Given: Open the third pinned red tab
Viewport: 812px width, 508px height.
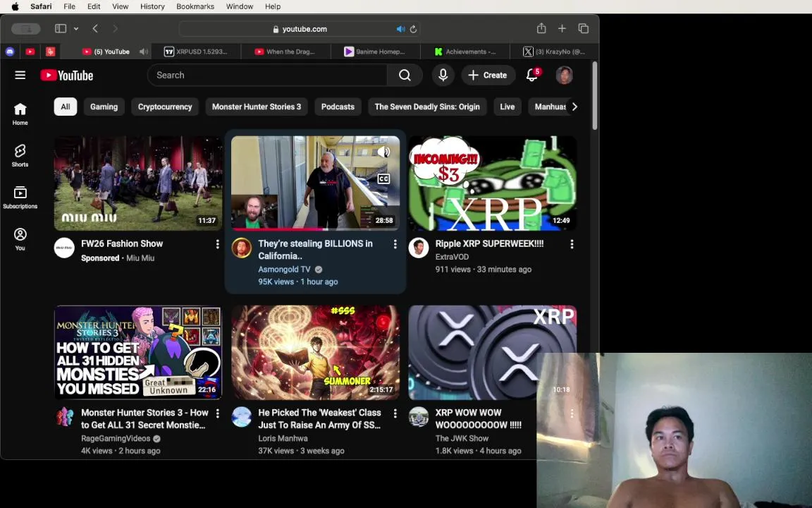Looking at the screenshot, I should point(50,52).
